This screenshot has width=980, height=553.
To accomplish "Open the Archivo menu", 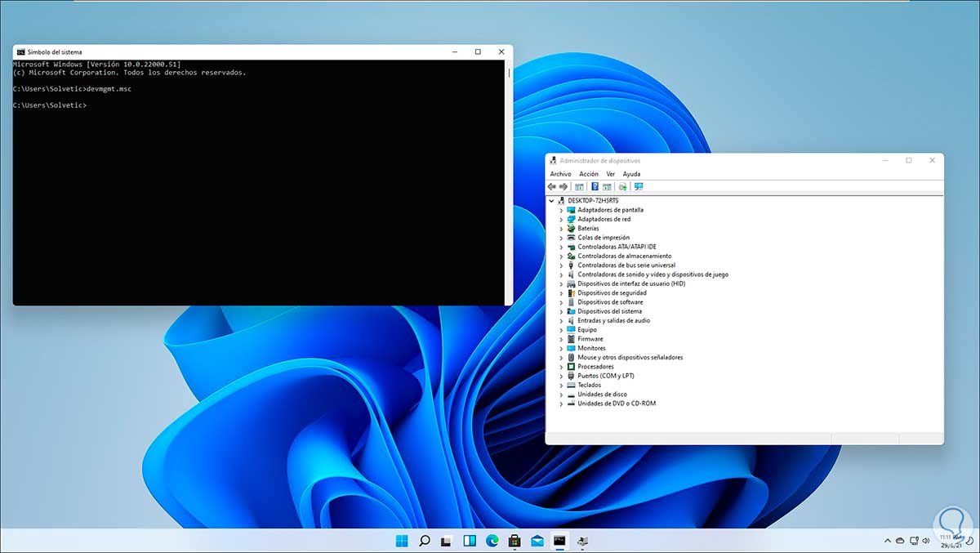I will coord(560,174).
